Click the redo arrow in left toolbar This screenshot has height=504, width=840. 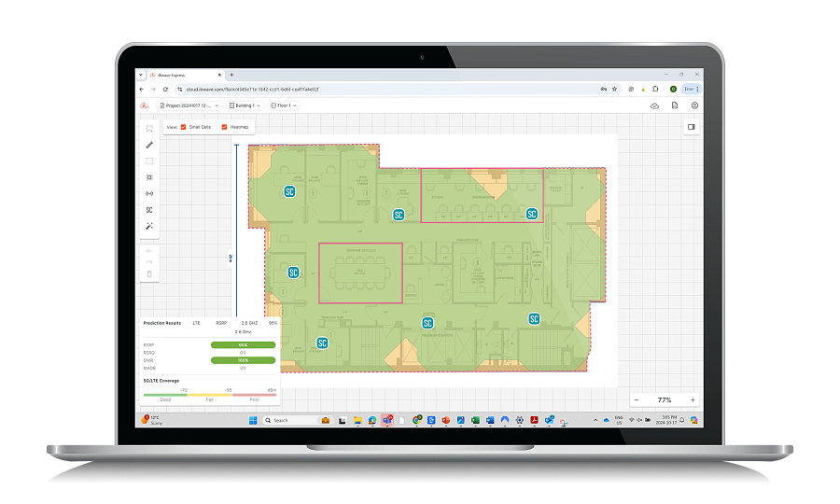coord(149,262)
